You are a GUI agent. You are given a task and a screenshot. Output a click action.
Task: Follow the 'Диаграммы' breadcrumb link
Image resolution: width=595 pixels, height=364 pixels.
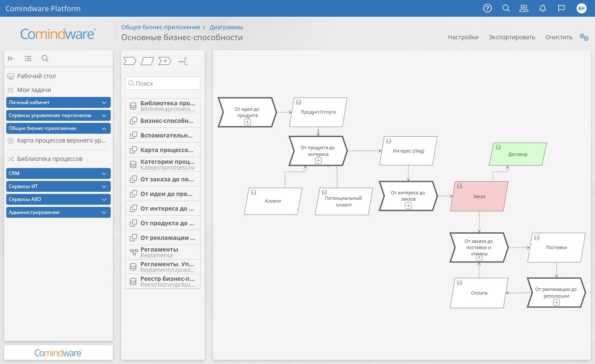(226, 27)
